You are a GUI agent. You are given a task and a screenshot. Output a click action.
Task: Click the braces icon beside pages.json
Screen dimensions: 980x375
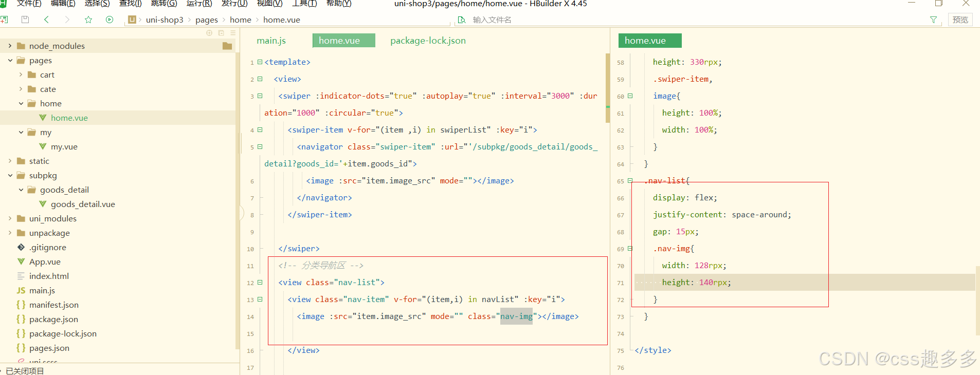(21, 348)
